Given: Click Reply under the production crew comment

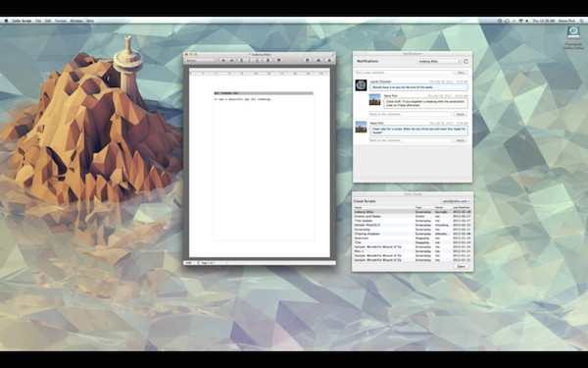Looking at the screenshot, I should click(x=461, y=114).
